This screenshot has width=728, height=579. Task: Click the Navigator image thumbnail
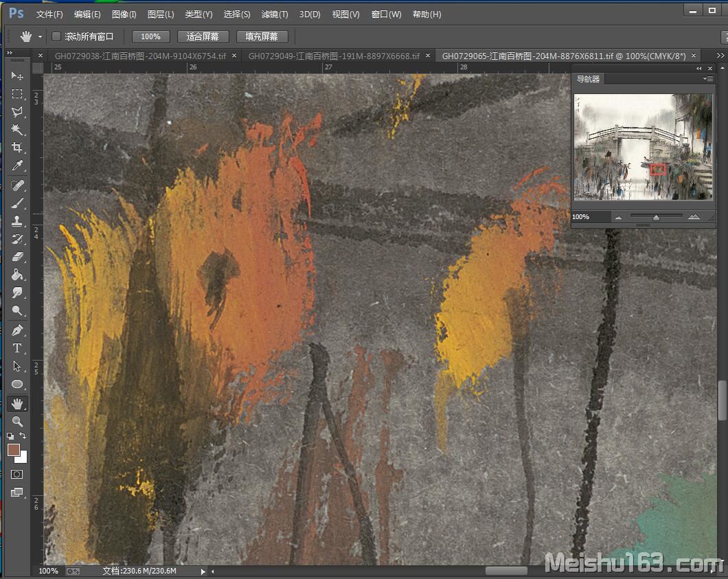[643, 147]
